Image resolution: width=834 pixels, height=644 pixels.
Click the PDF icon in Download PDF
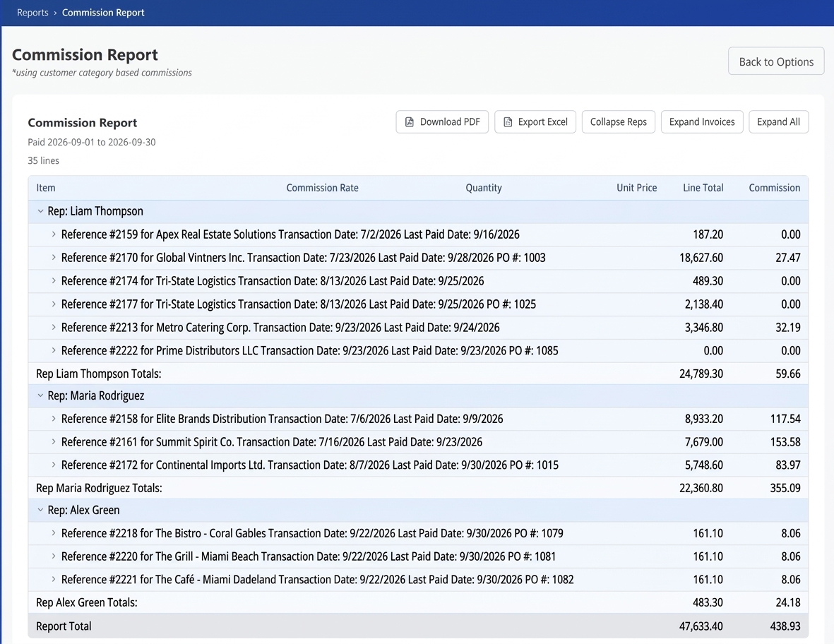pos(409,121)
